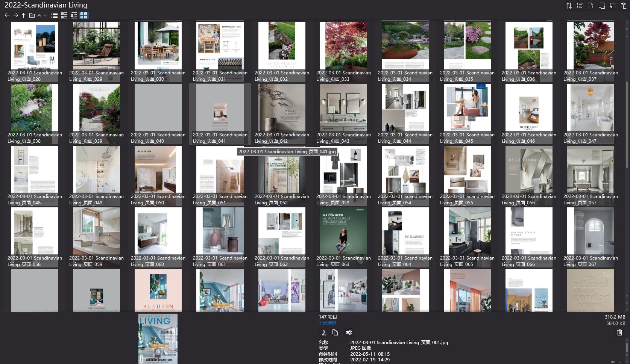Click the 318.2 MB total size
The image size is (630, 364).
[x=615, y=317]
